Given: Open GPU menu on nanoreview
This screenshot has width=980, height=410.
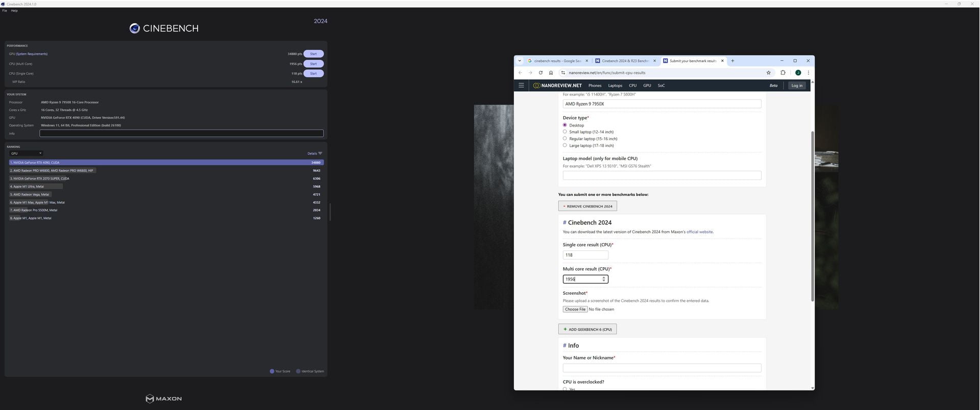Looking at the screenshot, I should point(647,85).
